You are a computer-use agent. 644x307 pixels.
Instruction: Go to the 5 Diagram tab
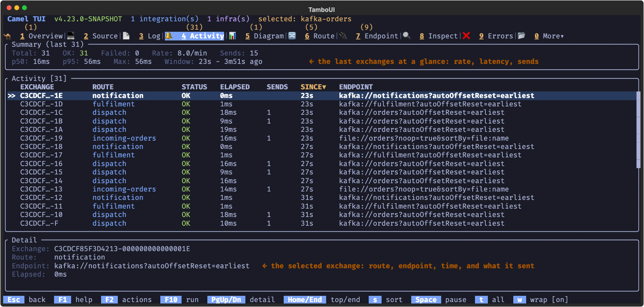(264, 36)
